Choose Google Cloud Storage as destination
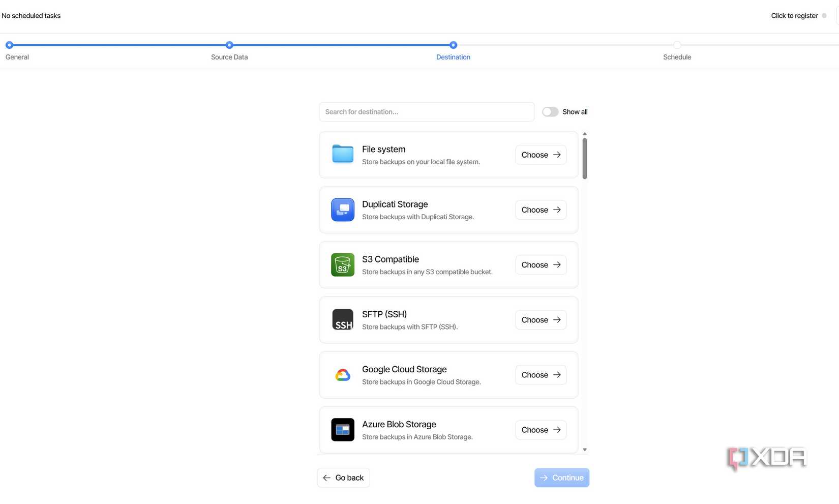 coord(541,375)
